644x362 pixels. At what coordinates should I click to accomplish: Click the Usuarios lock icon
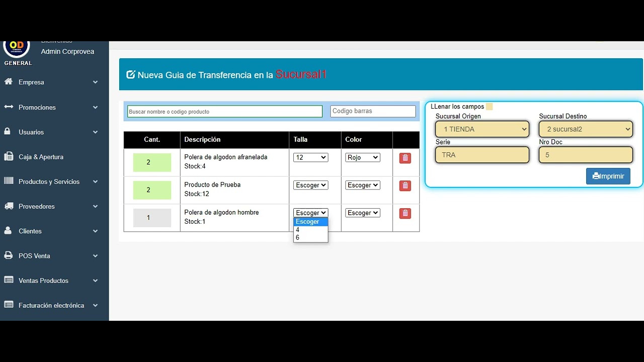tap(8, 131)
